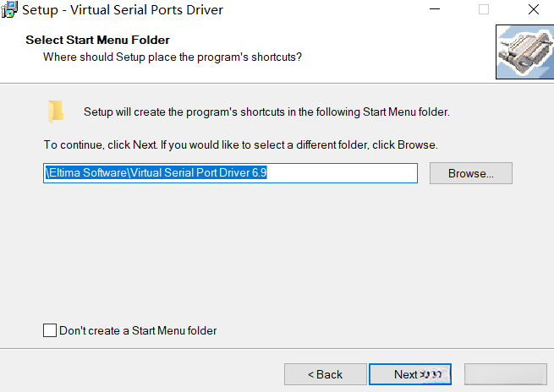
Task: Click the "Where should Setup place" subtitle text
Action: [173, 57]
